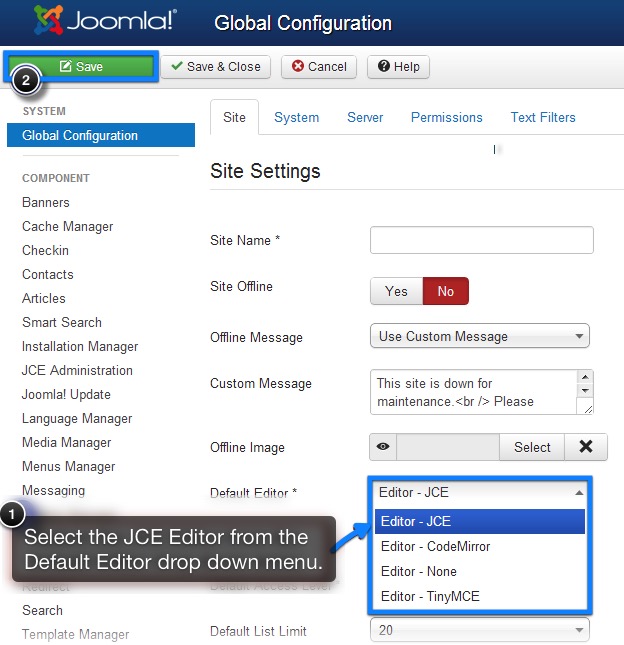Viewport: 624px width, 645px height.
Task: Click checkmark icon on Save & Close
Action: [x=177, y=66]
